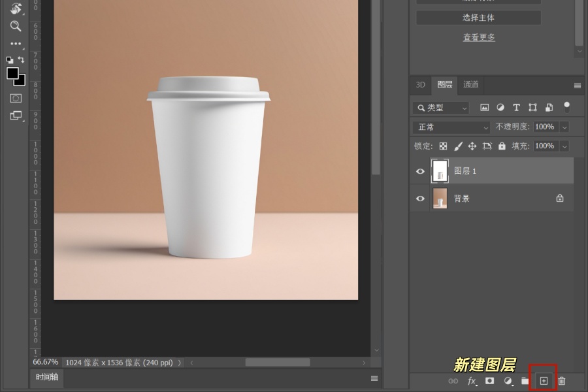Image resolution: width=588 pixels, height=392 pixels.
Task: Click the link layers icon
Action: 453,381
